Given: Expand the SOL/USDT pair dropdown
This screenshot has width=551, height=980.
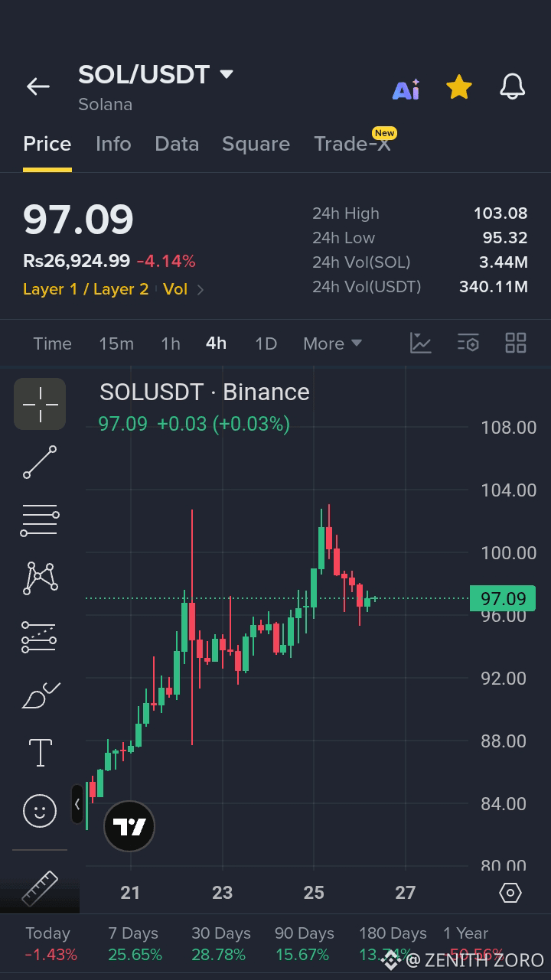Looking at the screenshot, I should [x=226, y=74].
